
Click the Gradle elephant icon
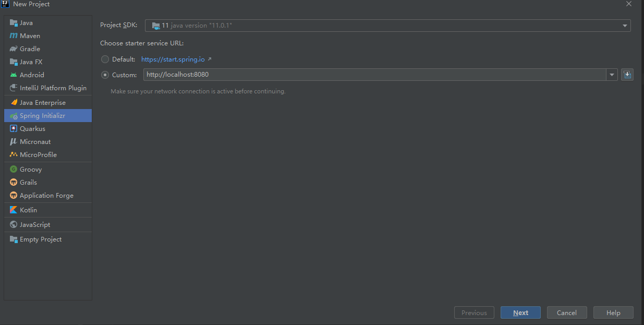tap(14, 49)
